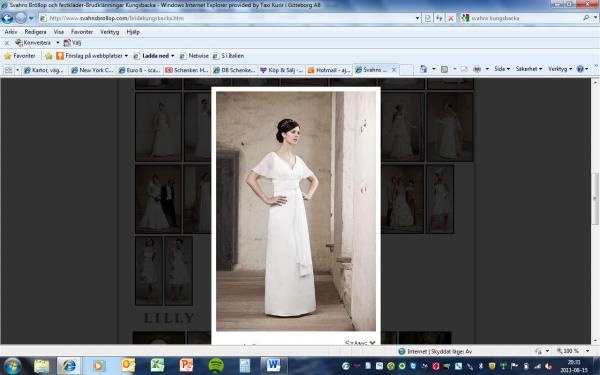
Task: Switch to the Hotmail tab
Action: (329, 70)
